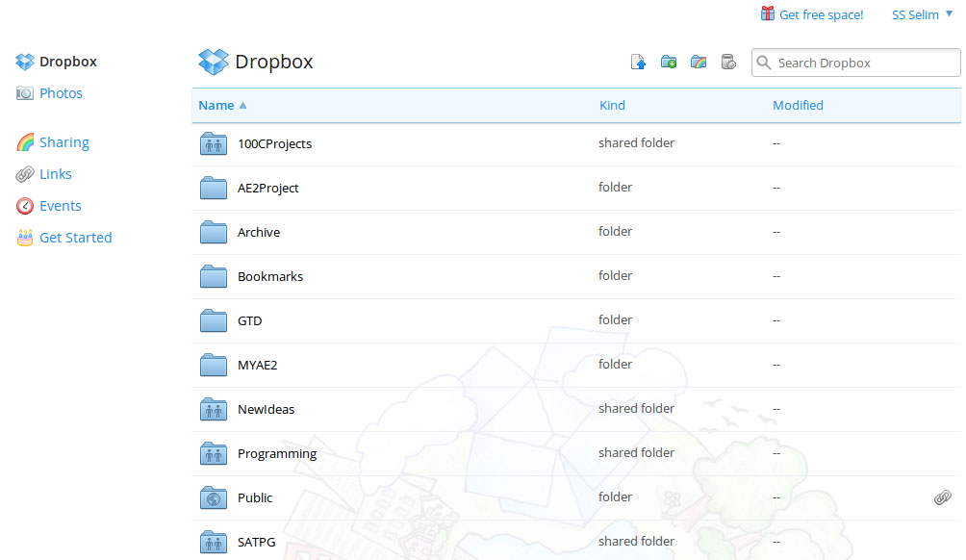Click the MYAE2 folder icon

click(214, 366)
